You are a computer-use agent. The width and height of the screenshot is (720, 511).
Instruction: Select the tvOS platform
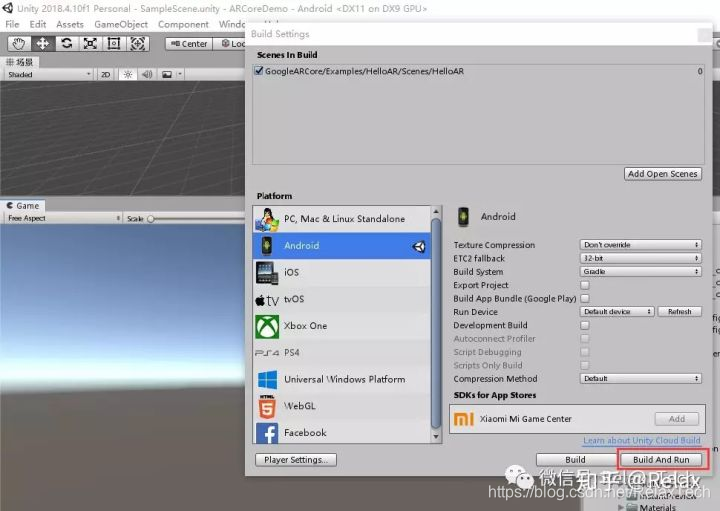[x=342, y=299]
